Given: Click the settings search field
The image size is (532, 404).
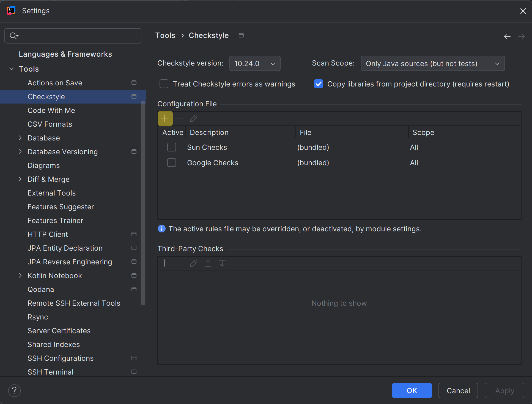Looking at the screenshot, I should [73, 36].
